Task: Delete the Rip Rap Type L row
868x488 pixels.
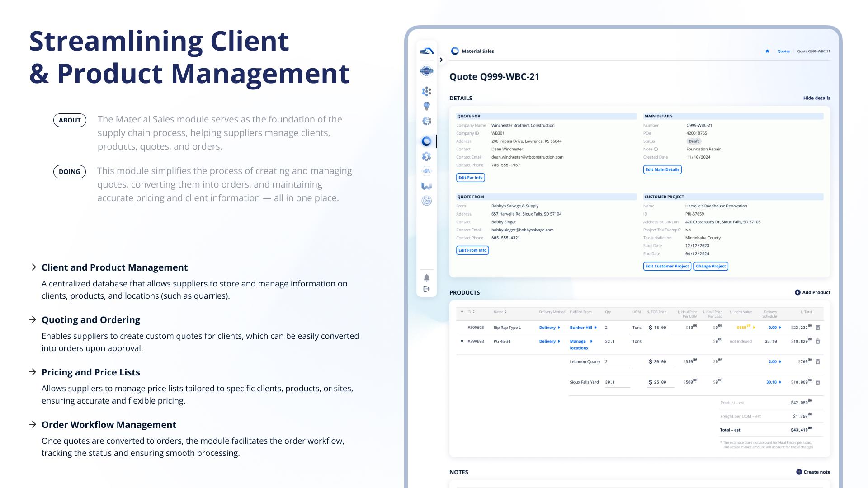Action: coord(818,328)
